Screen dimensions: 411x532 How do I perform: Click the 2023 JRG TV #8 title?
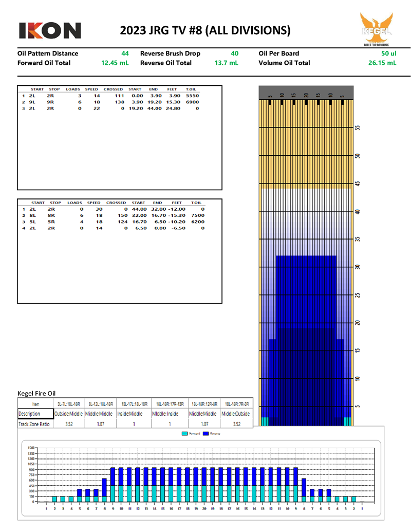pos(205,31)
